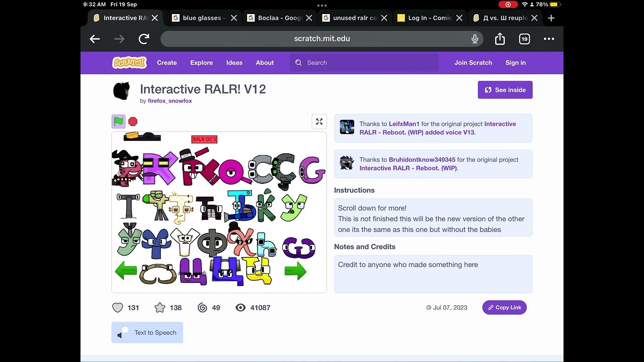Click the author's avatar thumbnail
The height and width of the screenshot is (362, 644).
121,90
